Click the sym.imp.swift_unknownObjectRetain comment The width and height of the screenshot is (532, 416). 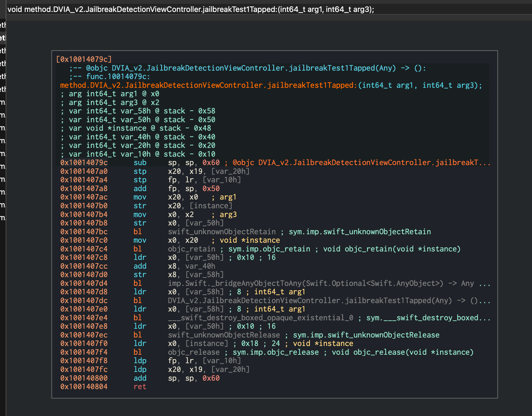pos(360,232)
